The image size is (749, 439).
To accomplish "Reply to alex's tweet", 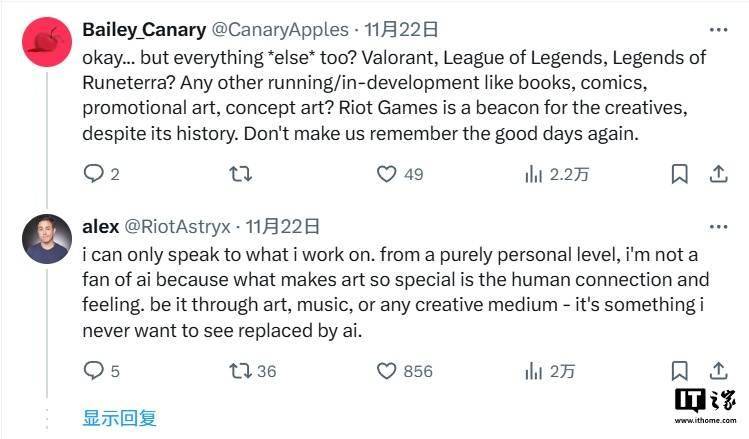I will coord(93,371).
